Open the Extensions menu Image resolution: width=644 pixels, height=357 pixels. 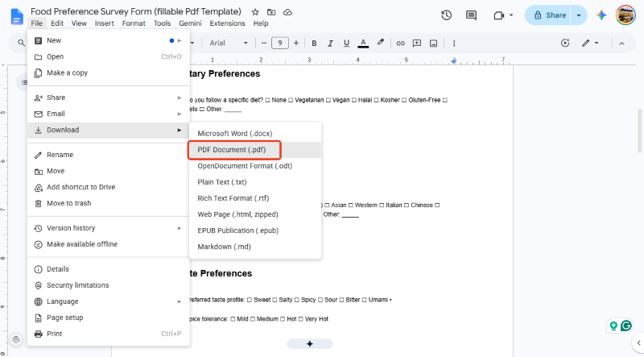(x=227, y=23)
